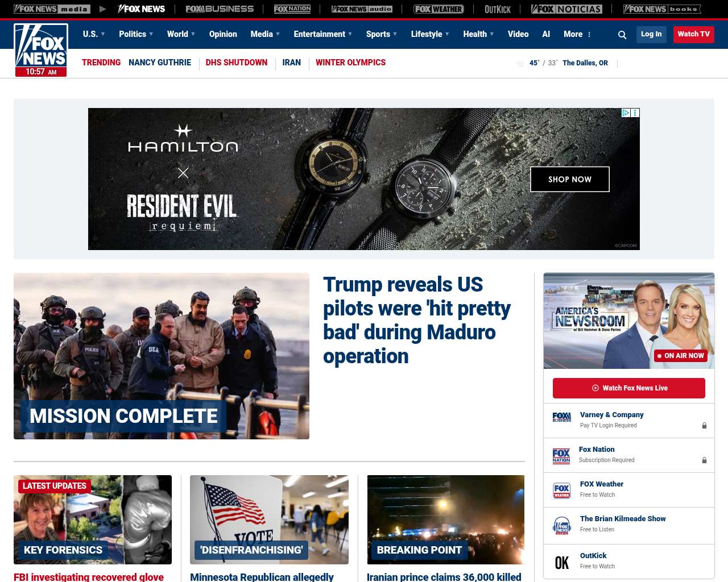Open the America's Newsroom on-air thumbnail
The width and height of the screenshot is (728, 582).
pyautogui.click(x=629, y=321)
